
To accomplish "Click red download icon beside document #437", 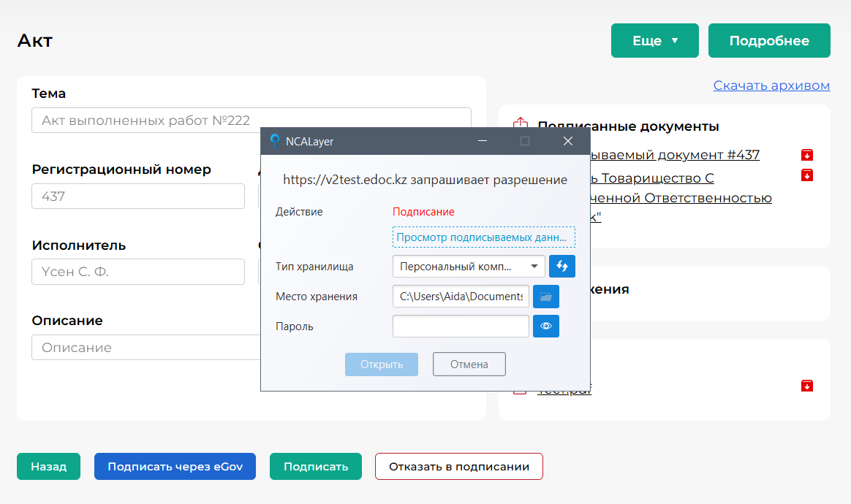I will [x=806, y=155].
